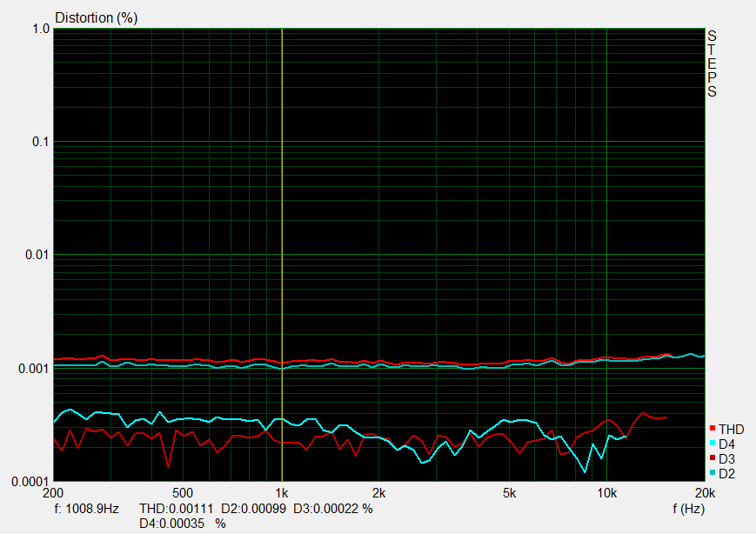Click the f (Hz) axis label
The image size is (756, 534).
coord(688,509)
